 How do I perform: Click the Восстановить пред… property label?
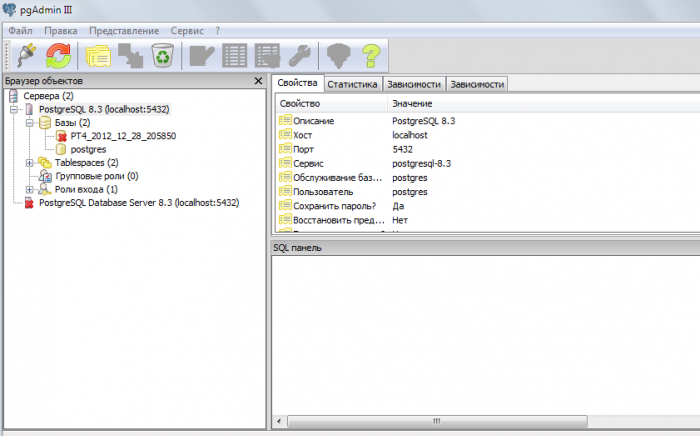[x=338, y=220]
